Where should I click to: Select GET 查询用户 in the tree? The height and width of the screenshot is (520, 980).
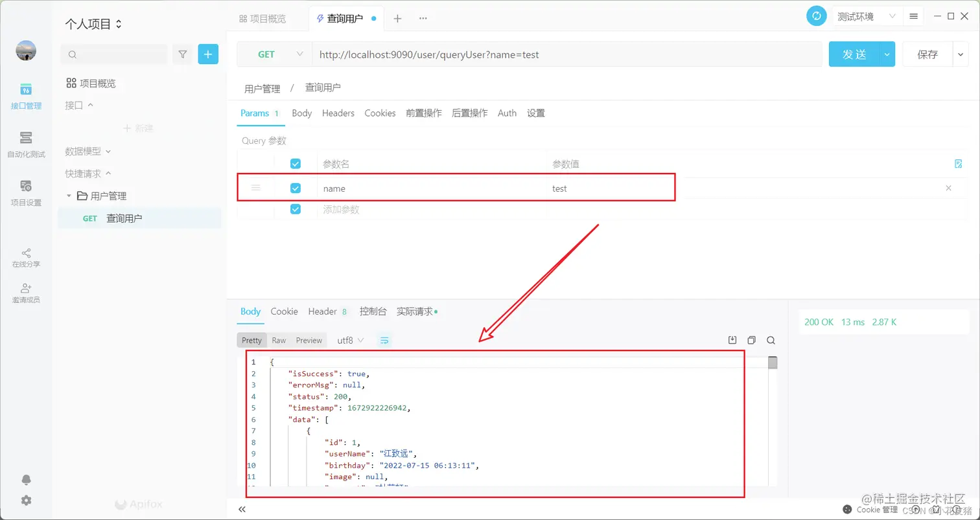(x=139, y=218)
